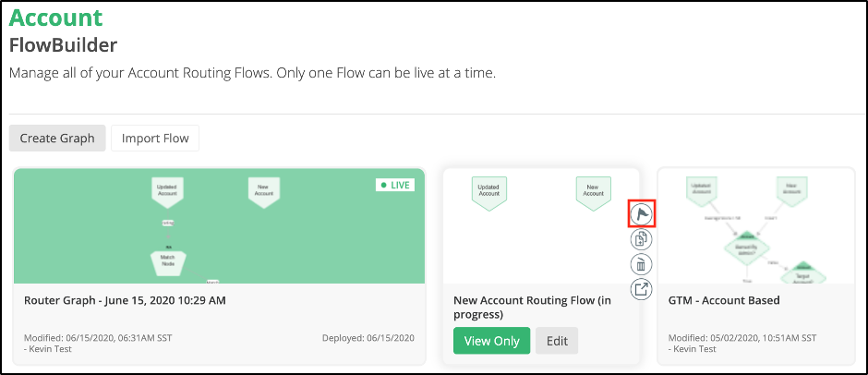868x375 pixels.
Task: Click the Create Graph button
Action: 57,138
